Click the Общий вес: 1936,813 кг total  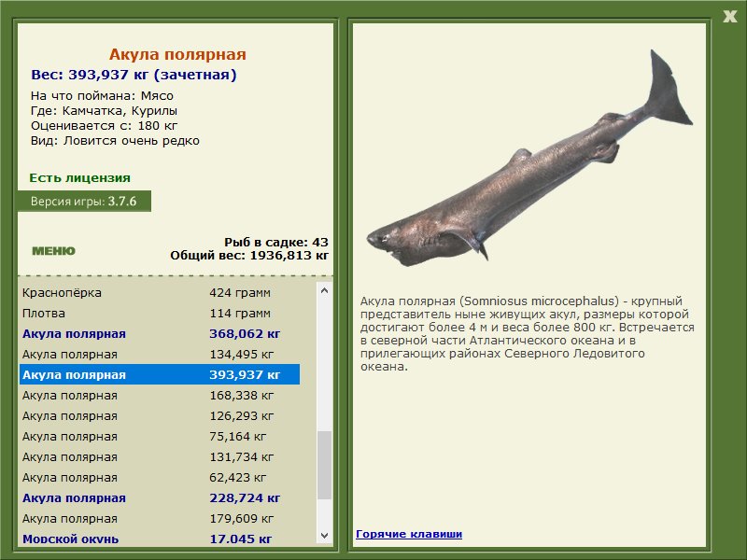(x=249, y=255)
